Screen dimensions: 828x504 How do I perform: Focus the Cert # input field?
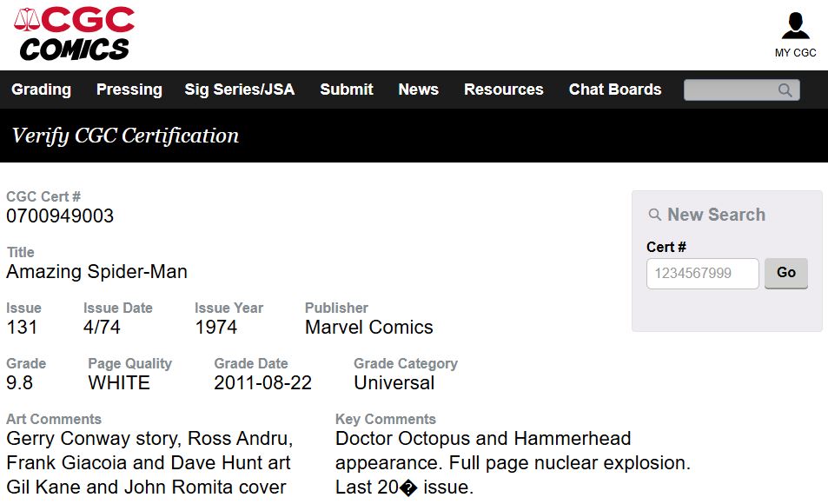coord(702,274)
